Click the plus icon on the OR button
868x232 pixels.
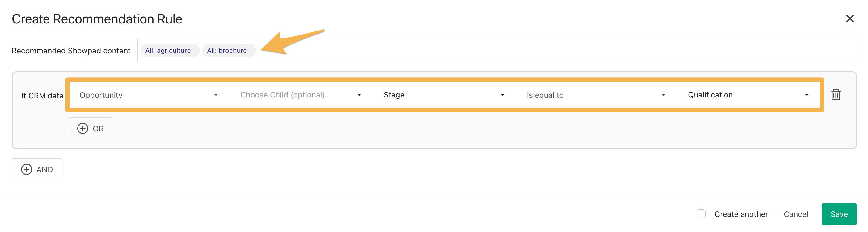point(82,128)
